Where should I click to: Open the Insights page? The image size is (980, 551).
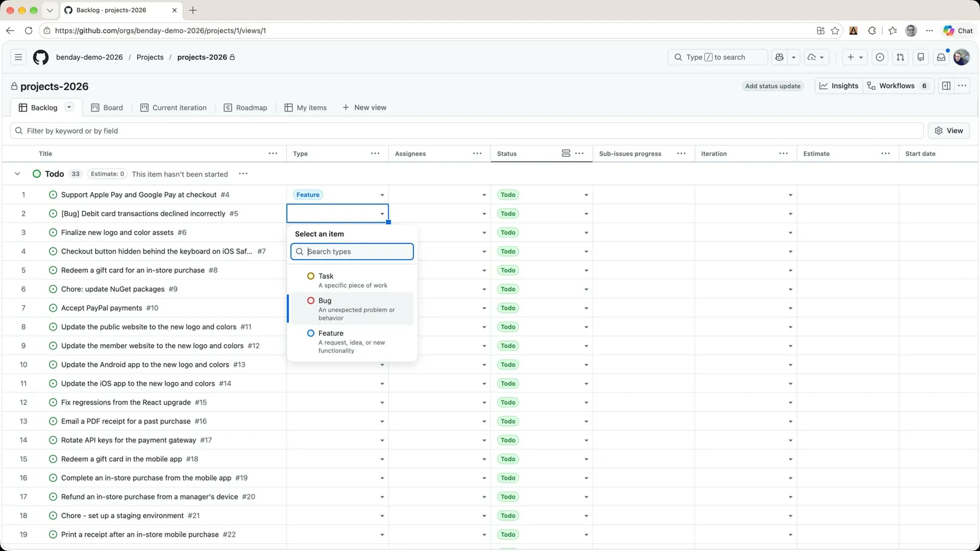click(839, 86)
